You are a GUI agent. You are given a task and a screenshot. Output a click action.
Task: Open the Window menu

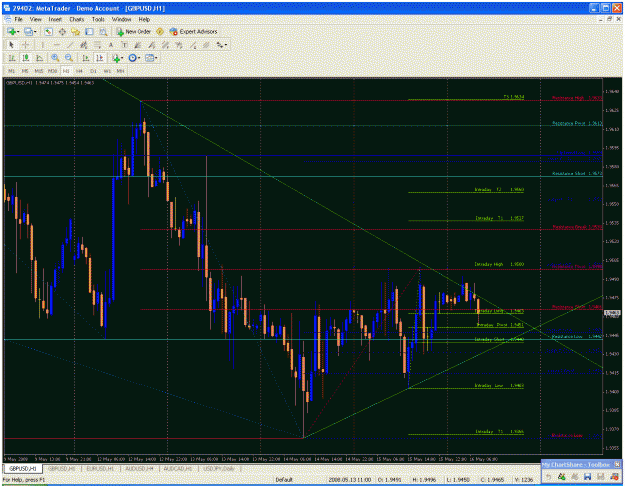(x=121, y=19)
